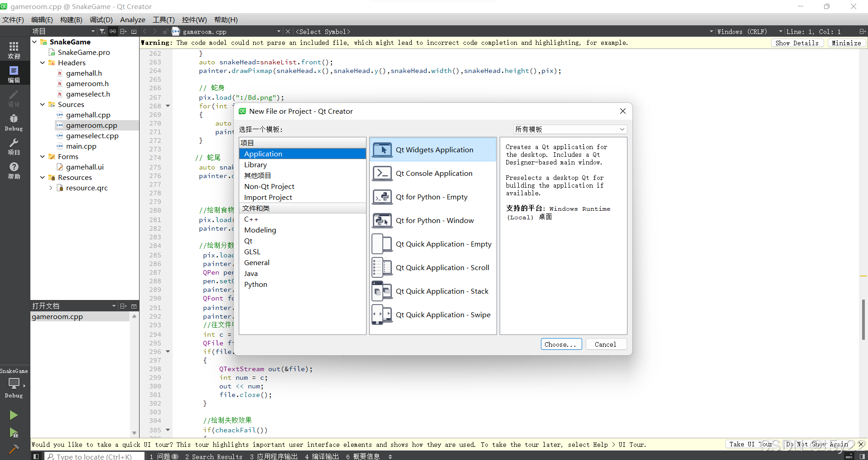Go forward in editor navigation history
868x460 pixels.
[x=155, y=31]
